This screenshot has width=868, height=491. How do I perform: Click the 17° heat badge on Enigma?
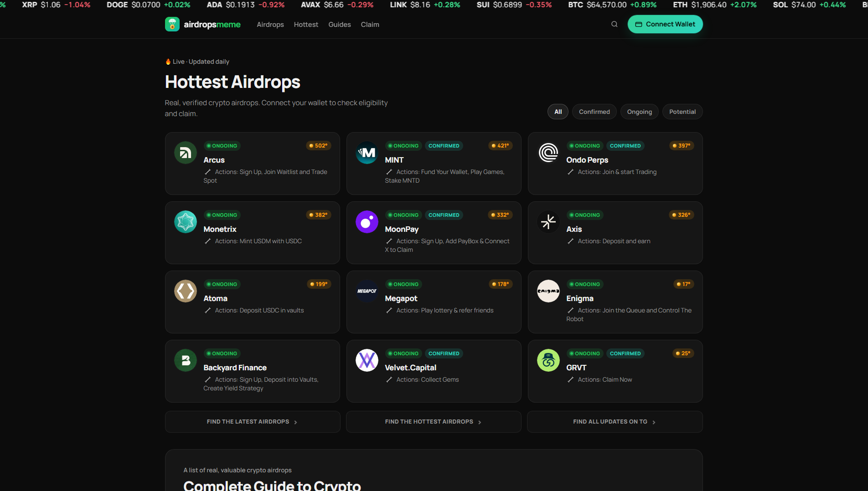(683, 284)
